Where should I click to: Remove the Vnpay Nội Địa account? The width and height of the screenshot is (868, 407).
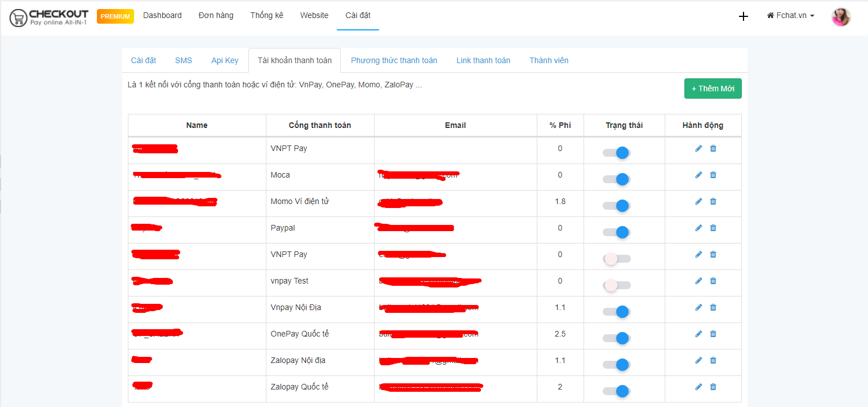(x=713, y=307)
